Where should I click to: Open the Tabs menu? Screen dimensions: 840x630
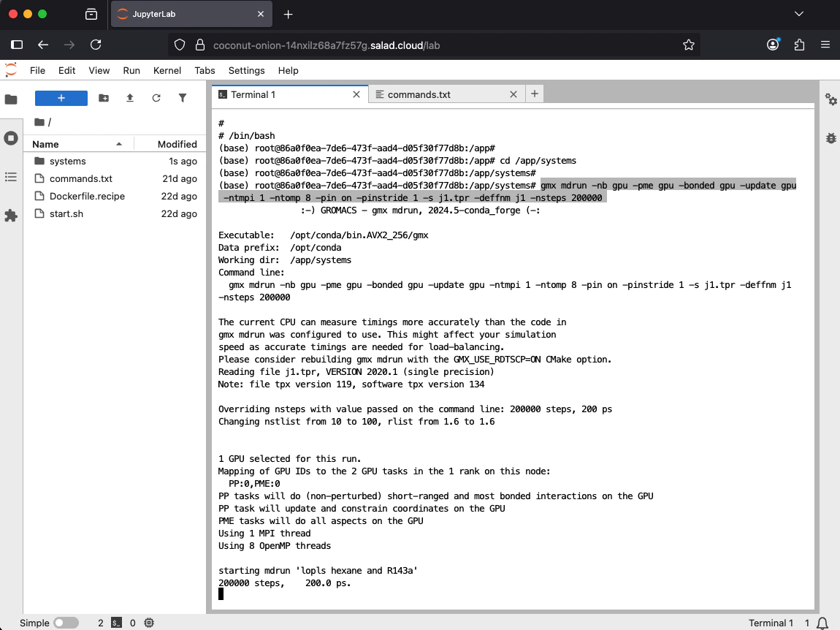click(x=205, y=70)
